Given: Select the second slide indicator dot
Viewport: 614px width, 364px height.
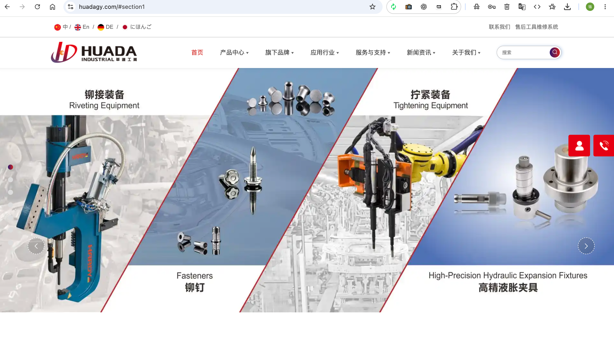Looking at the screenshot, I should 10,179.
